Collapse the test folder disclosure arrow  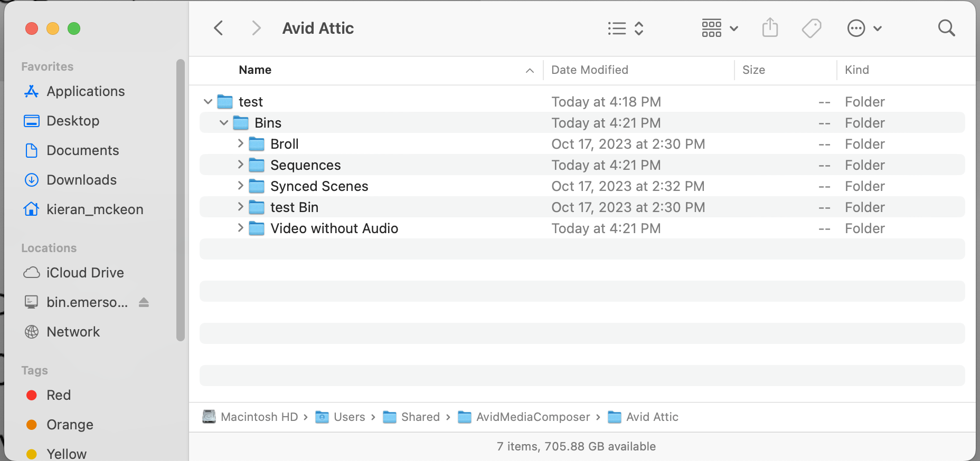[x=208, y=101]
